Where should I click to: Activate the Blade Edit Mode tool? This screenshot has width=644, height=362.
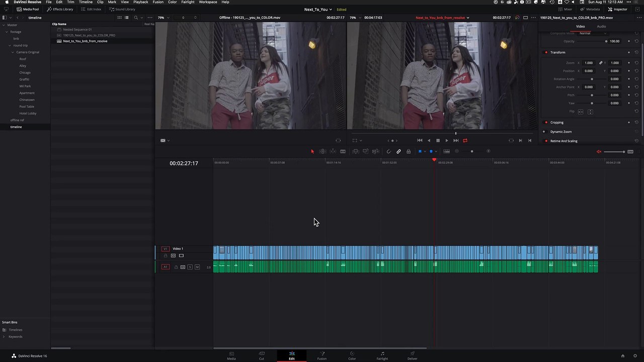tap(343, 151)
